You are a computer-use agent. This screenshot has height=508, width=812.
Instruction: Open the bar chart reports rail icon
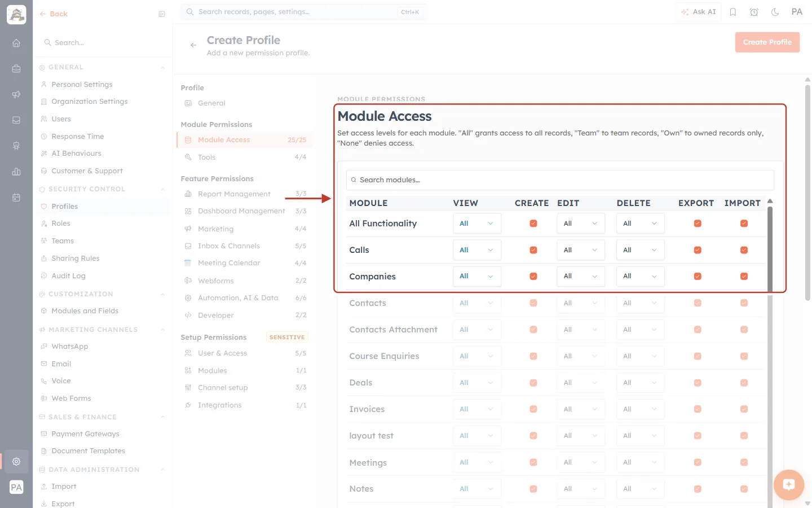(16, 172)
